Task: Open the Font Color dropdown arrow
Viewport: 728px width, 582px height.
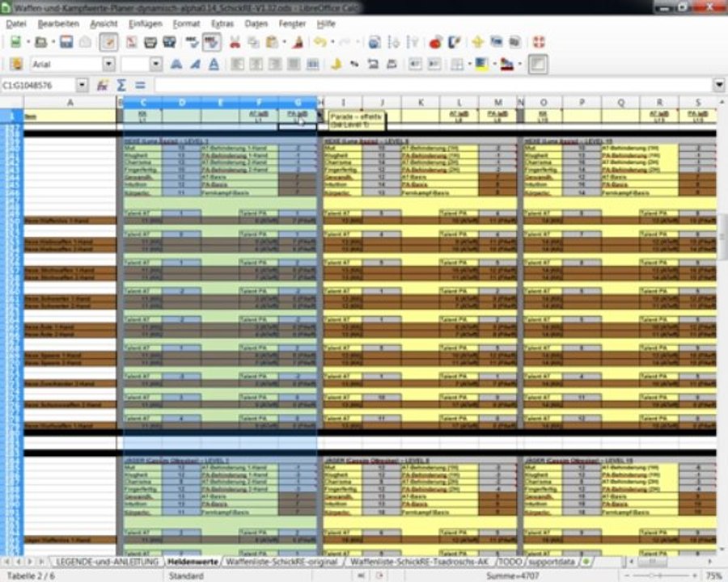Action: (519, 64)
